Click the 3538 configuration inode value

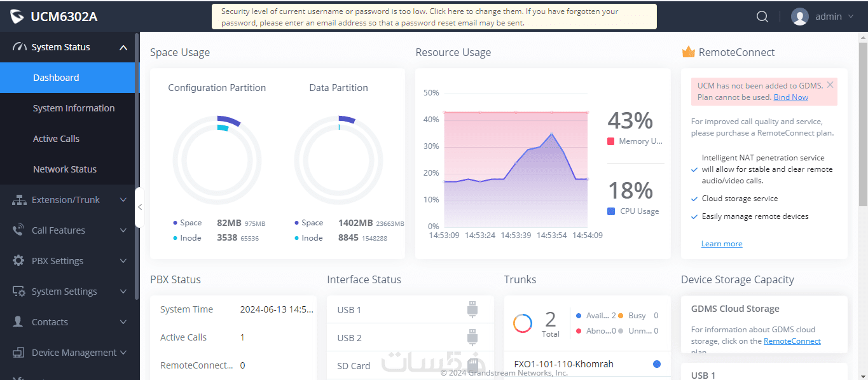point(227,238)
